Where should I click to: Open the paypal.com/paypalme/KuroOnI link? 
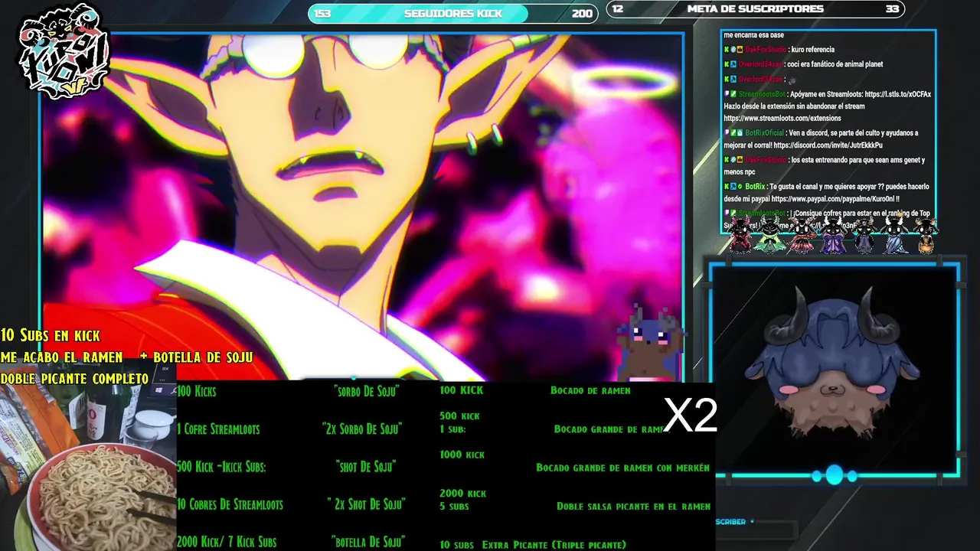(835, 199)
